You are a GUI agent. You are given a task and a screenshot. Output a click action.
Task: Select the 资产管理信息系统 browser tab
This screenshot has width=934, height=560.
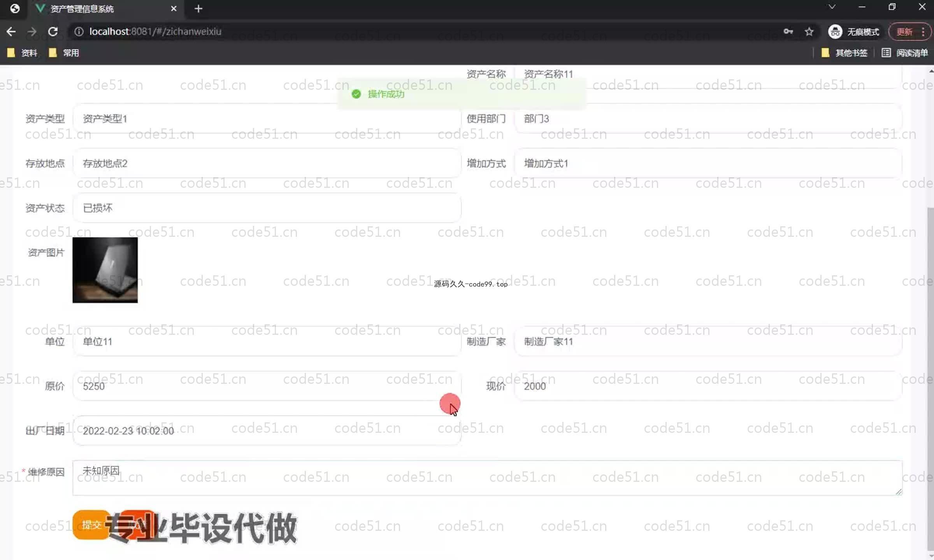[x=105, y=9]
